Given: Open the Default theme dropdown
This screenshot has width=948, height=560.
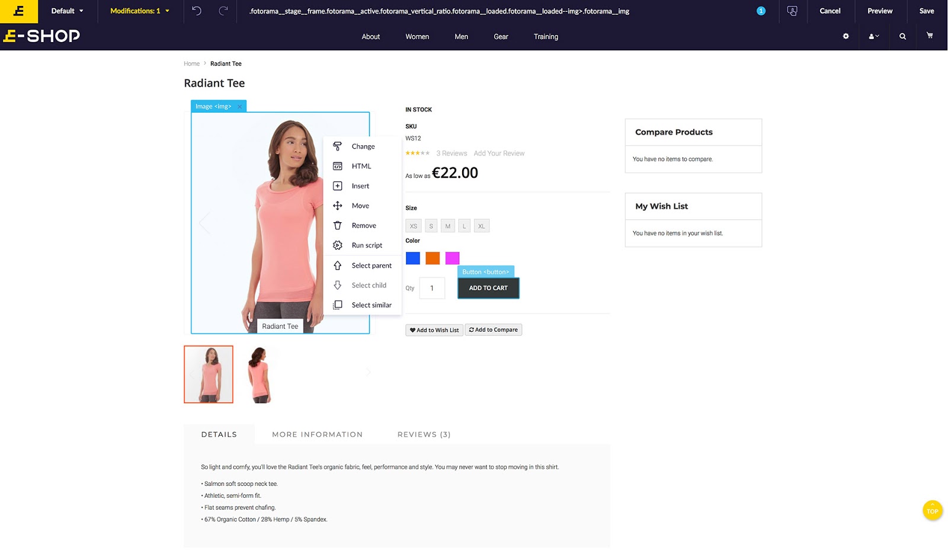Looking at the screenshot, I should pyautogui.click(x=67, y=11).
